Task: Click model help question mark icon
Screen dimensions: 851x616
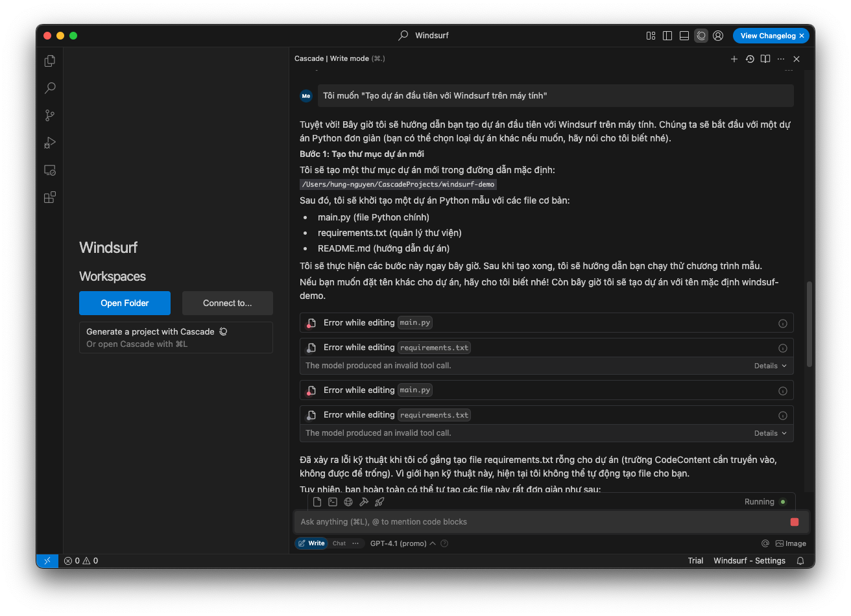Action: pos(444,543)
